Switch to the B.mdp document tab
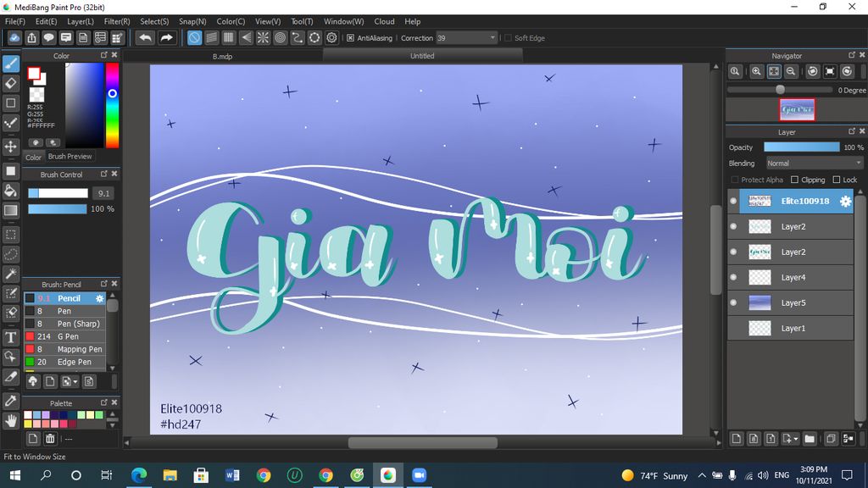The width and height of the screenshot is (868, 488). [223, 56]
